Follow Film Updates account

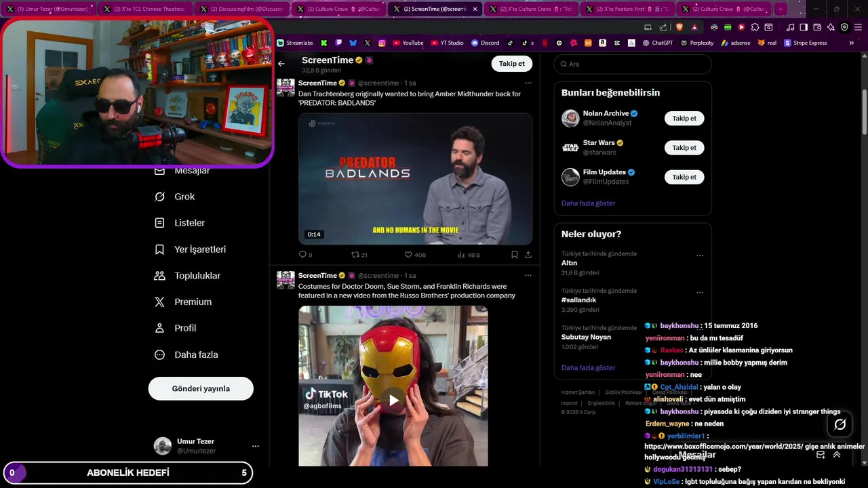pyautogui.click(x=684, y=177)
